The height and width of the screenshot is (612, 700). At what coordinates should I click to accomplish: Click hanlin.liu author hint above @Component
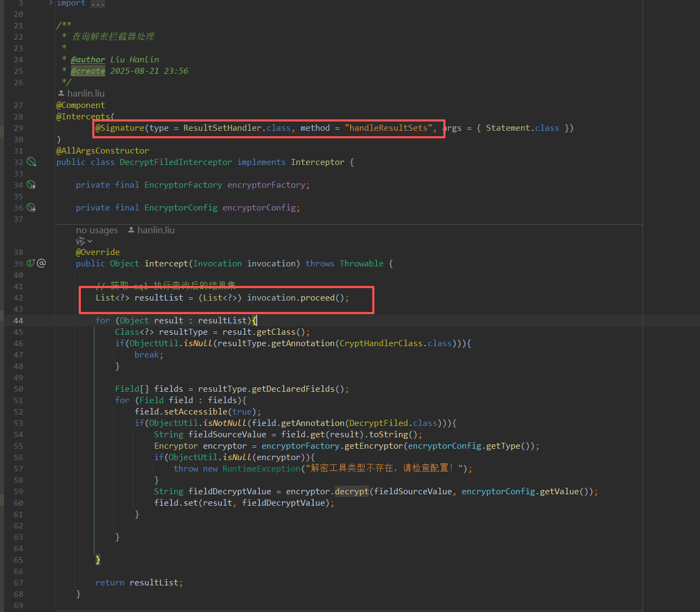tap(81, 93)
